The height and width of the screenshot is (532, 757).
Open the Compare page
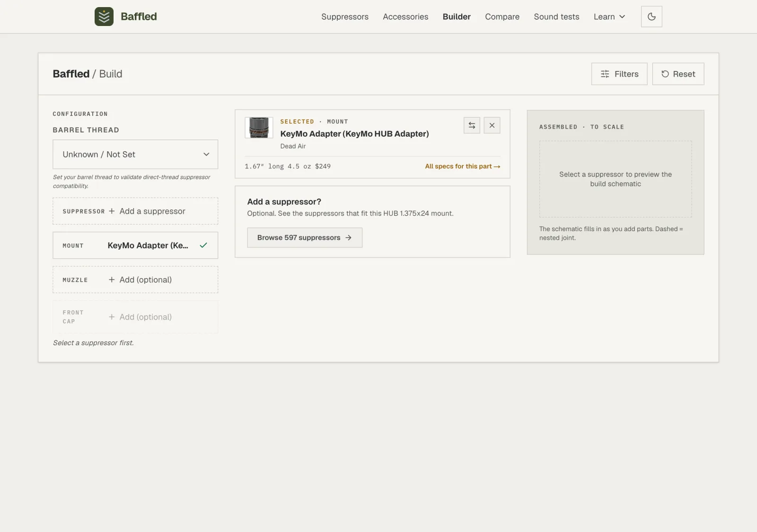502,17
